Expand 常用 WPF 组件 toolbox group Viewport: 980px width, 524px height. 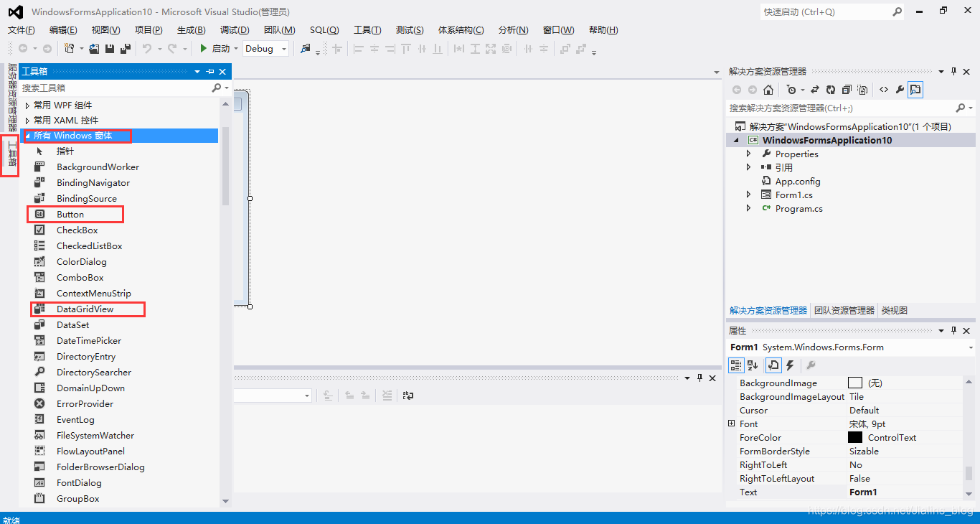[x=28, y=106]
